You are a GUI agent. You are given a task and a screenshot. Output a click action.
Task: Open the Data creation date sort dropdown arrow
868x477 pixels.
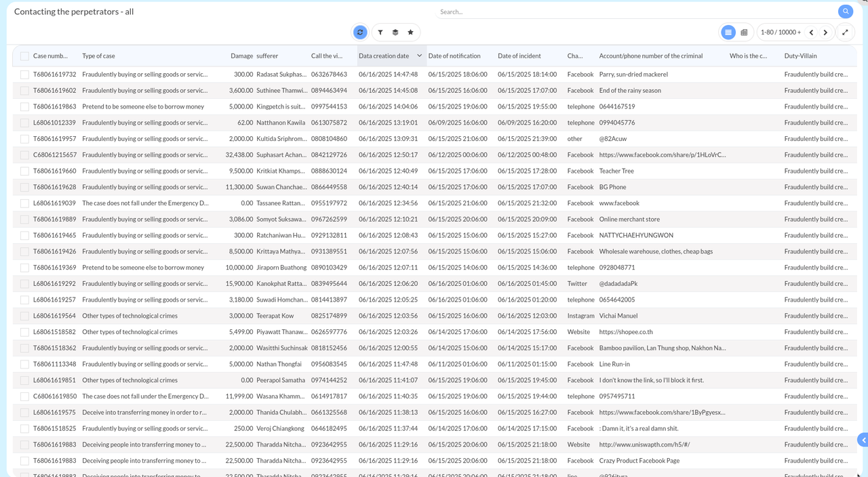point(419,56)
